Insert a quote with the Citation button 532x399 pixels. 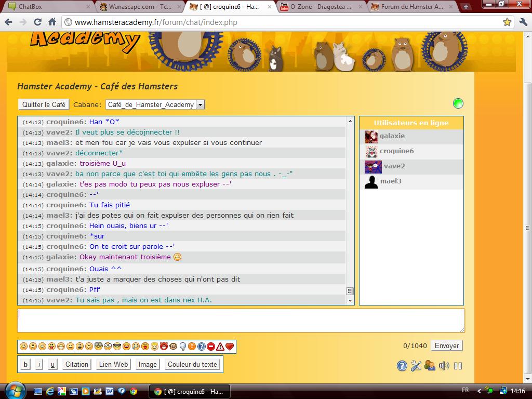pos(77,364)
